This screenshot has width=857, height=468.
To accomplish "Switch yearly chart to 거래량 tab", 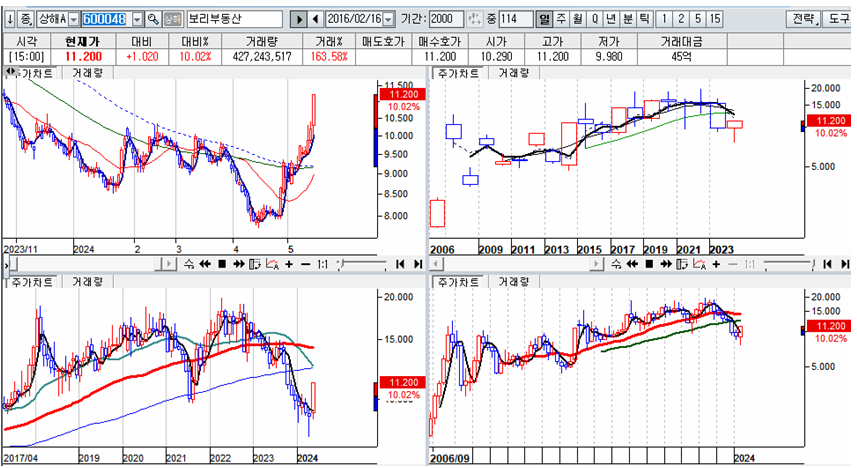I will click(x=514, y=73).
